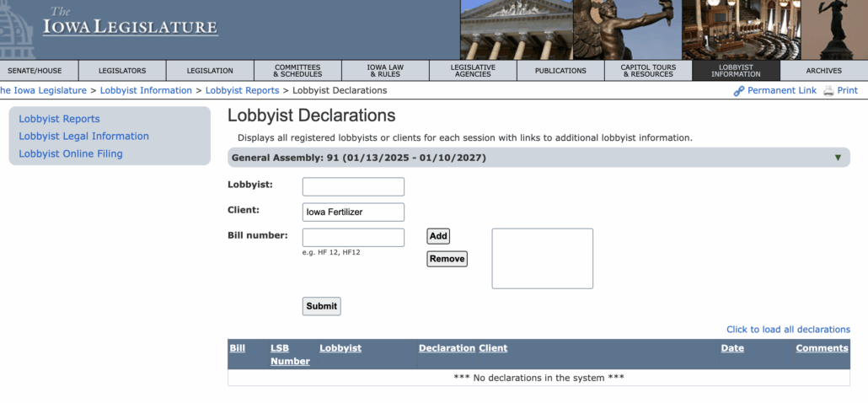
Task: Click the Permanent Link chain icon
Action: (x=738, y=91)
